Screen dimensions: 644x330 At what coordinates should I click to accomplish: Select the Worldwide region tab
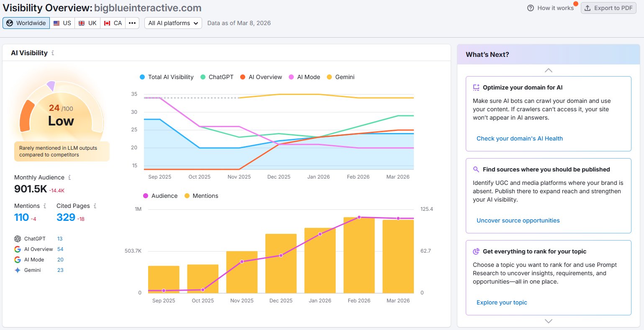tap(26, 23)
